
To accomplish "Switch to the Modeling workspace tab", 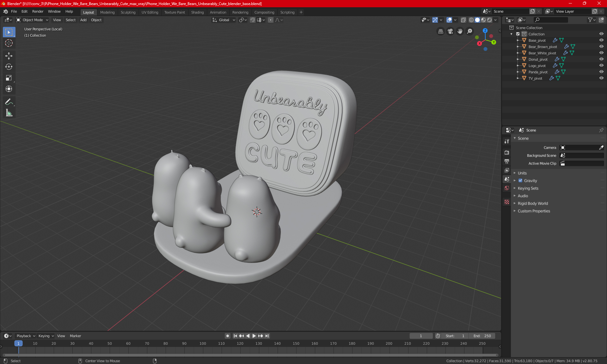I will 107,12.
